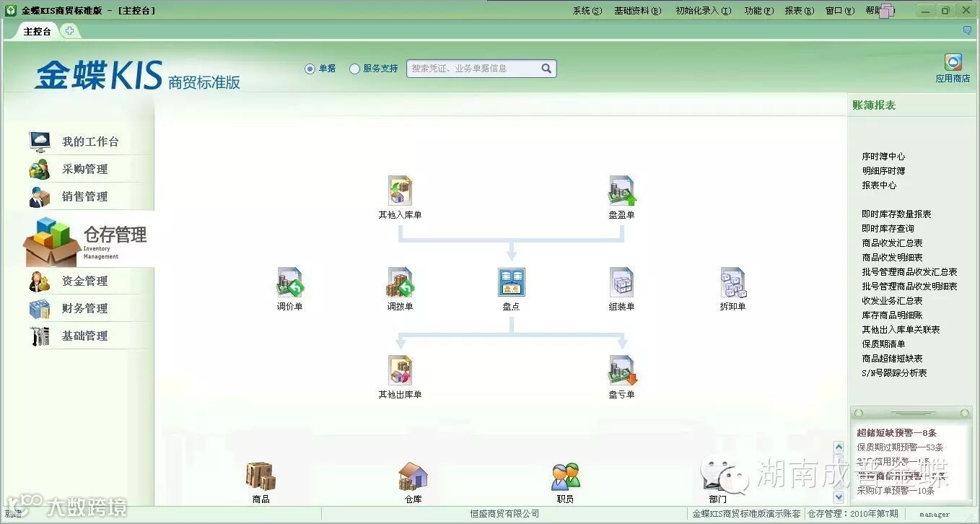The width and height of the screenshot is (980, 524).
Task: Open the 盘点 stocktaking icon
Action: [x=511, y=282]
